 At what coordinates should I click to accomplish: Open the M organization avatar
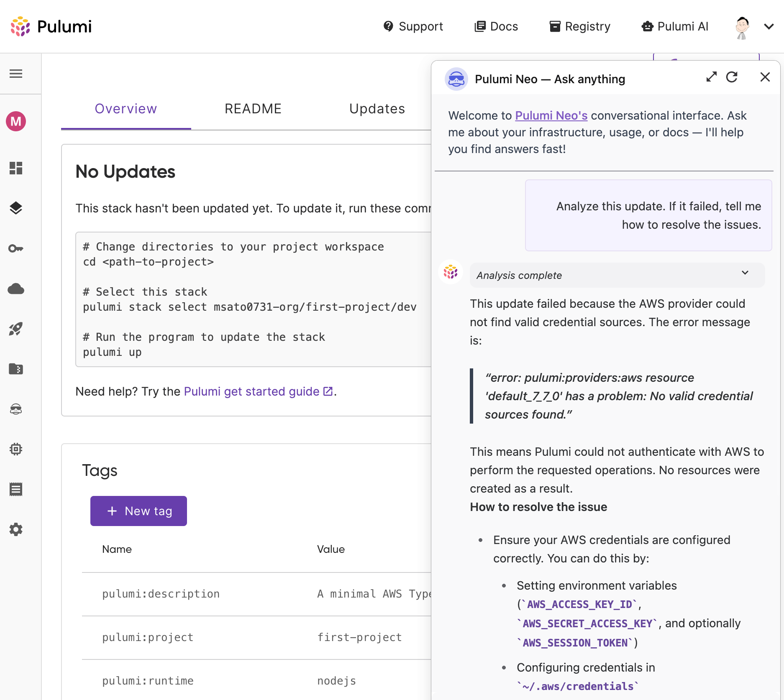pos(16,121)
